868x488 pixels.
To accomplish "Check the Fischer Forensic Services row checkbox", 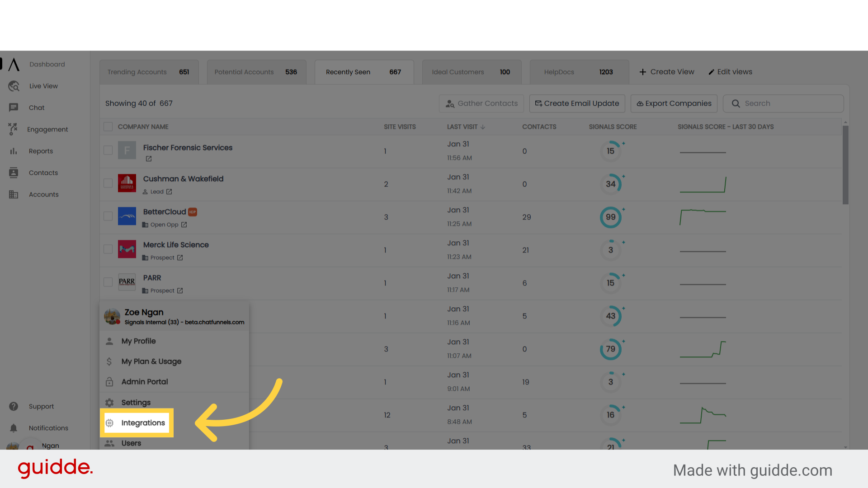I will 108,150.
